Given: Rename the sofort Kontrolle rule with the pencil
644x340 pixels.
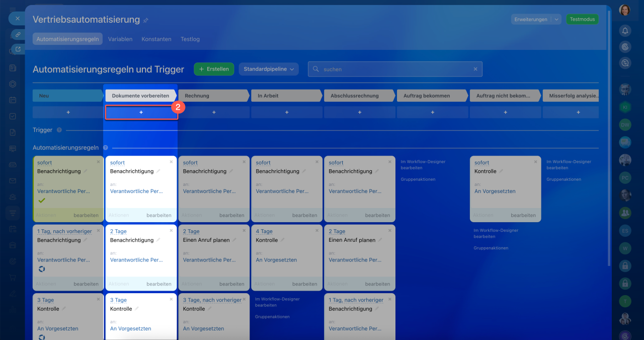Looking at the screenshot, I should [x=502, y=171].
